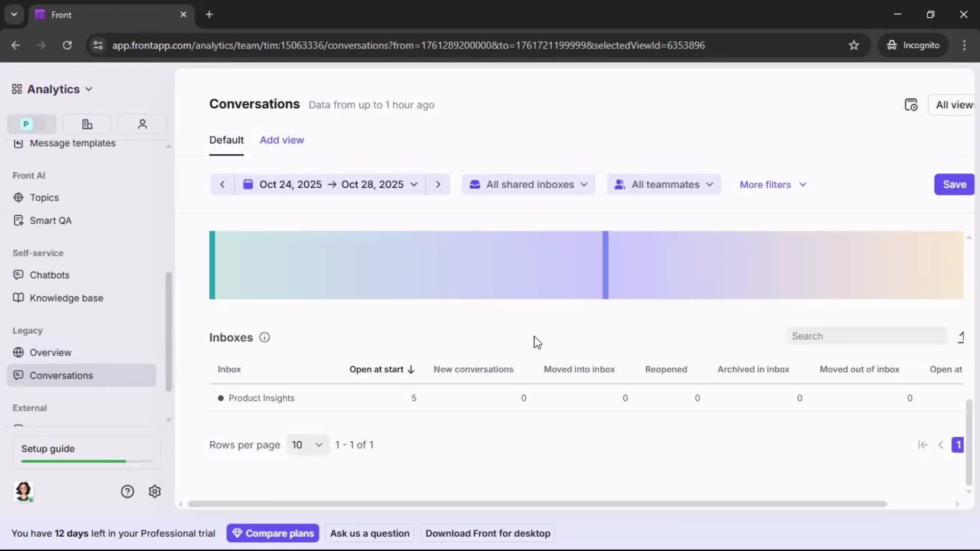Save the current analytics view

[x=954, y=184]
